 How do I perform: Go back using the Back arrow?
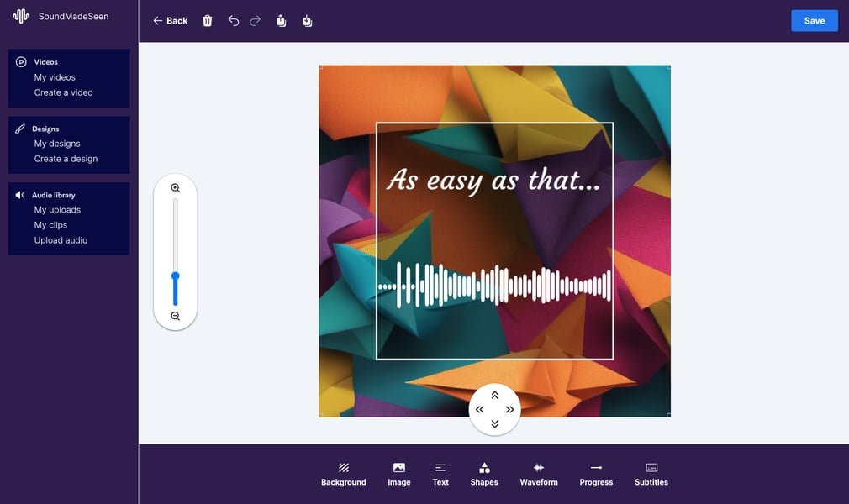tap(170, 20)
